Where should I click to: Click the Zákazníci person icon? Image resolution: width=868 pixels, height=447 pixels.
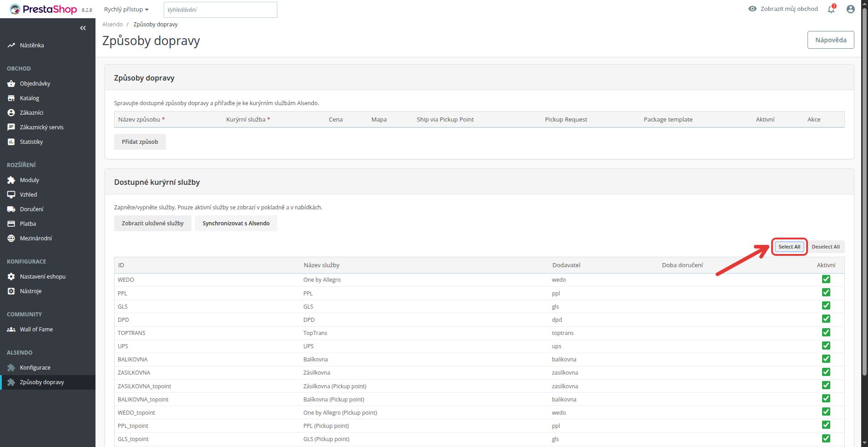point(11,113)
